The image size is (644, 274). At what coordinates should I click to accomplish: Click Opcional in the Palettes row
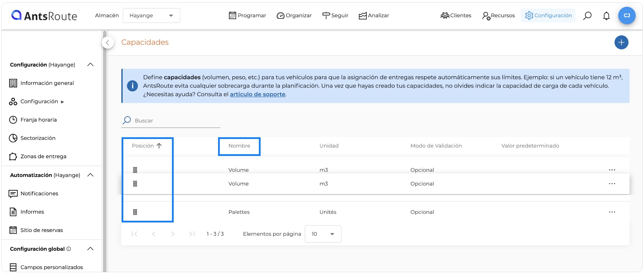[422, 212]
